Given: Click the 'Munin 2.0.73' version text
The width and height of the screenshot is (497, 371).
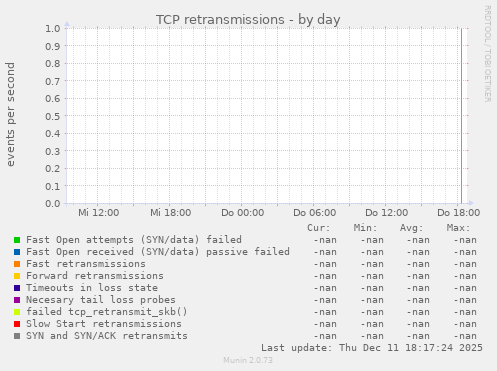Looking at the screenshot, I should pyautogui.click(x=248, y=360).
